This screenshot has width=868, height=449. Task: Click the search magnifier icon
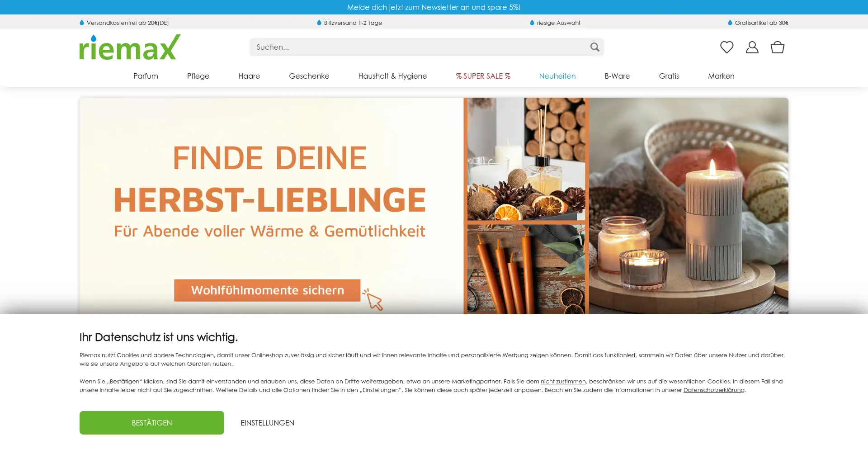pos(594,47)
